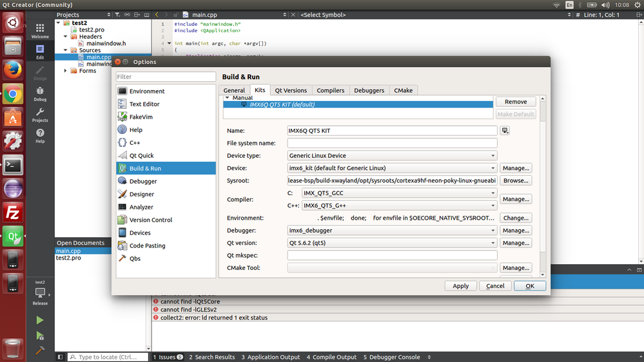
Task: Select Text Editor options category
Action: (166, 104)
